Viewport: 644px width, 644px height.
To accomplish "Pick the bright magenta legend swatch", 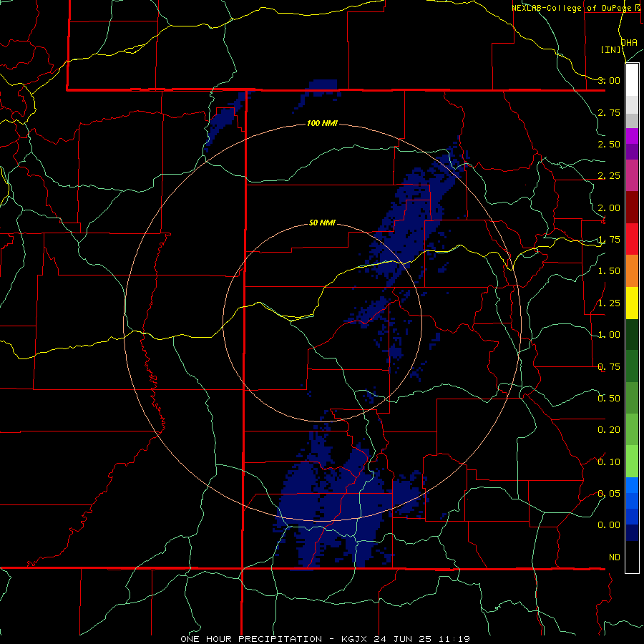I will (x=632, y=136).
